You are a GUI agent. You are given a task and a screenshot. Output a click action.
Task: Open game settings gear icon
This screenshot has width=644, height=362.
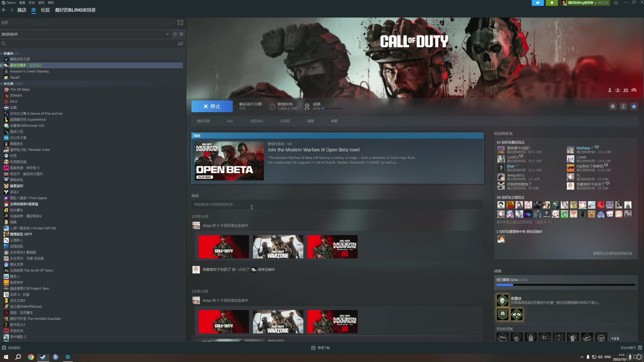613,106
